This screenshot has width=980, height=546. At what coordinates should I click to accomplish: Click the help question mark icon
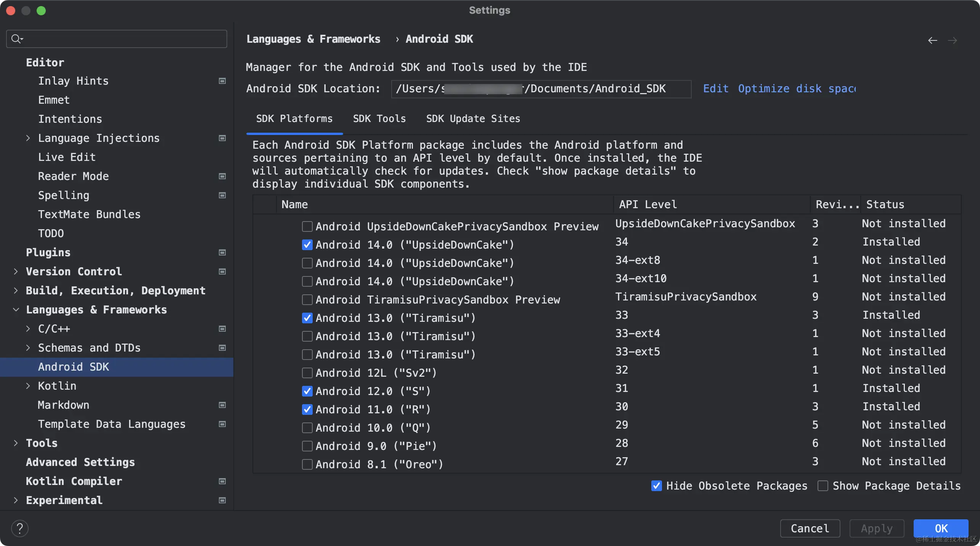[x=20, y=528]
